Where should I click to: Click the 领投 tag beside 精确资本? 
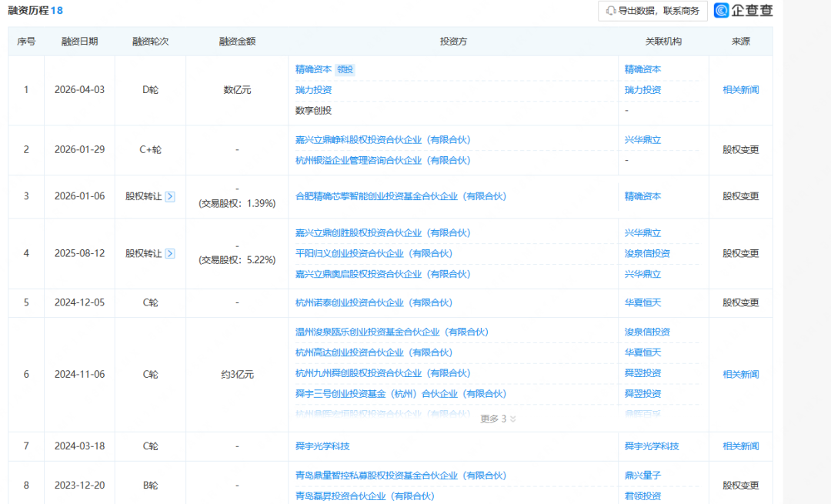[345, 69]
